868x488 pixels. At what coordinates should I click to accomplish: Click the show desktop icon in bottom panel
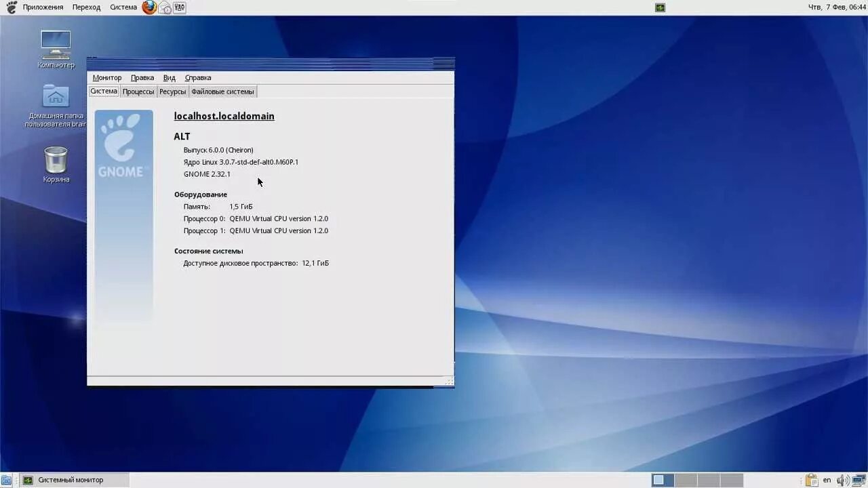coord(6,480)
